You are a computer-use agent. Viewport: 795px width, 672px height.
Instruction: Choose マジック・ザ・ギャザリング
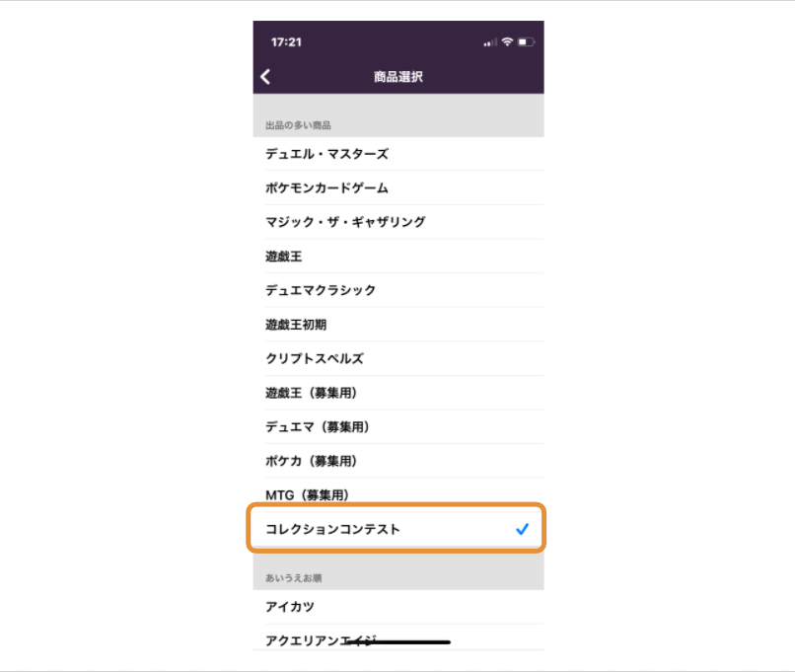(398, 222)
